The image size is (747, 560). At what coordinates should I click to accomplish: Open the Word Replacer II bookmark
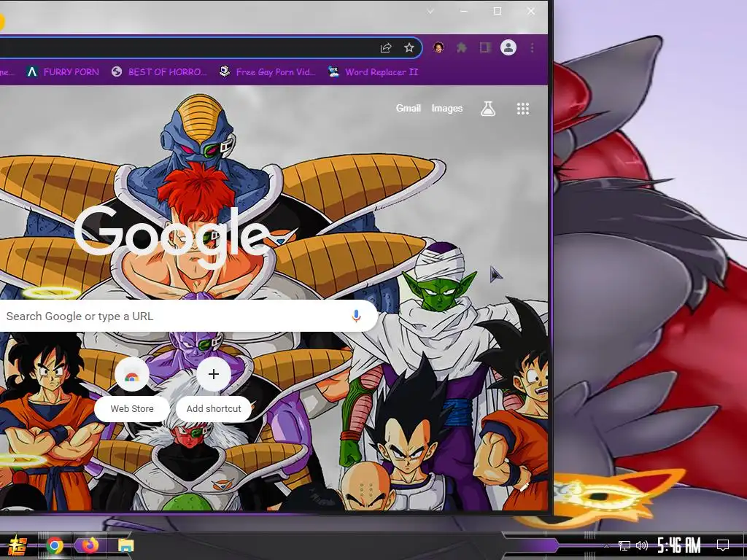tap(373, 72)
